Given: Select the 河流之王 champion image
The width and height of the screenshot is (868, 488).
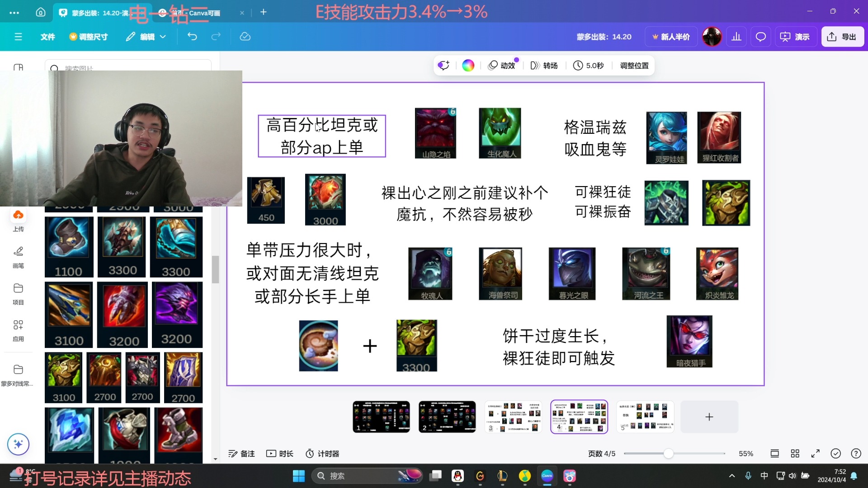Looking at the screenshot, I should pyautogui.click(x=646, y=274).
